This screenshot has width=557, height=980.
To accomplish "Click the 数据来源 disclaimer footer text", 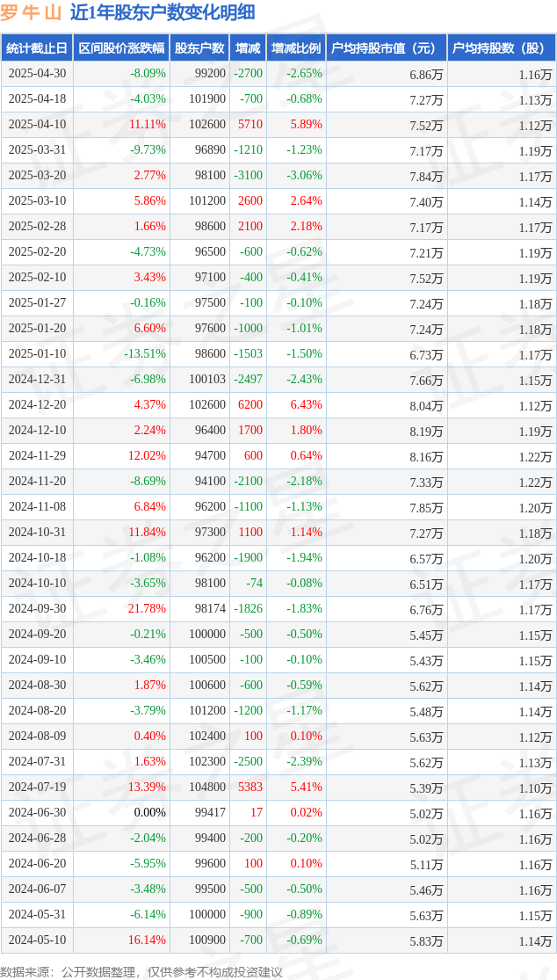I will pyautogui.click(x=141, y=970).
